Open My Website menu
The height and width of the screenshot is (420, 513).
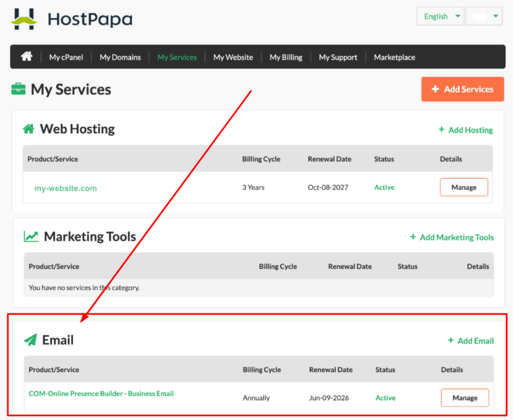click(234, 58)
